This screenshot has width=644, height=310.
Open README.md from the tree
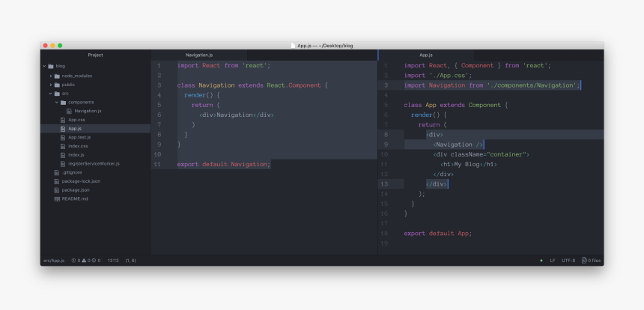pos(75,198)
